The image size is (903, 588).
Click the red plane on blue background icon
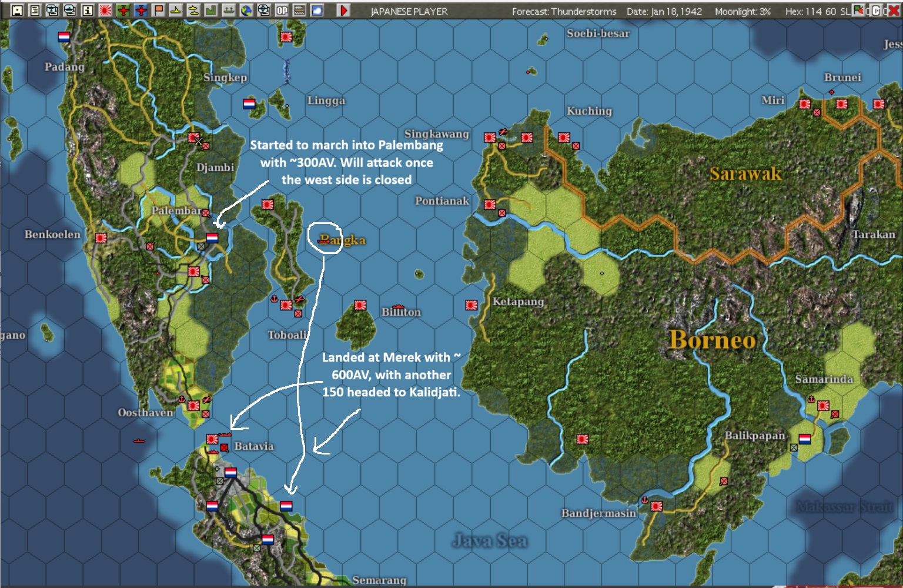coord(141,10)
